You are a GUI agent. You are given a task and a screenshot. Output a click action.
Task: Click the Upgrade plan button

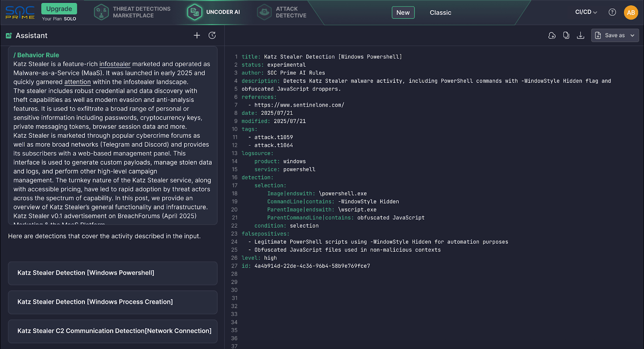pos(59,9)
